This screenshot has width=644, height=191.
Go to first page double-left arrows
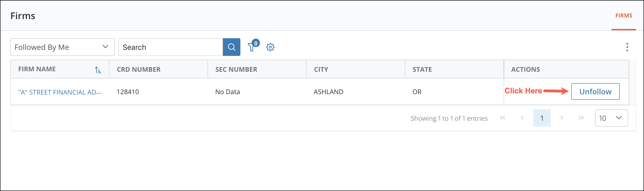(502, 118)
